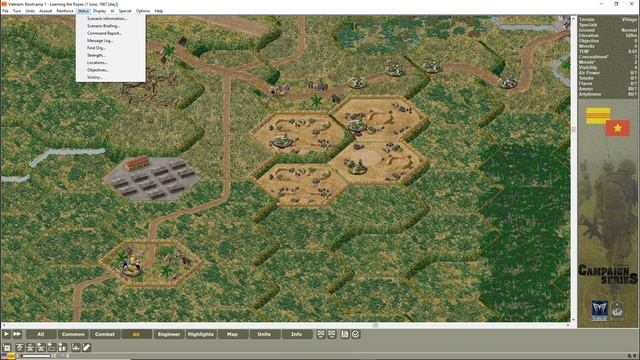The height and width of the screenshot is (360, 640).
Task: Click the Matrix Games logo in side panel
Action: point(600,311)
